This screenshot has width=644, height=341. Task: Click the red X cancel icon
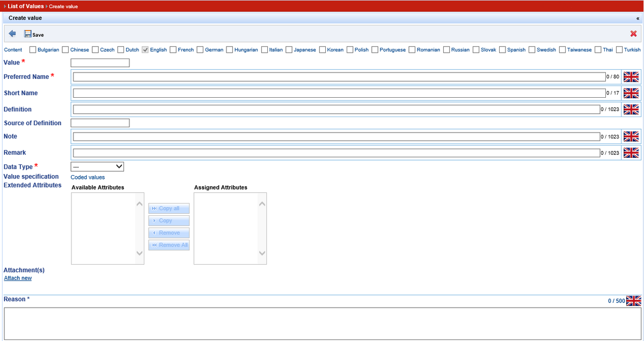point(633,34)
